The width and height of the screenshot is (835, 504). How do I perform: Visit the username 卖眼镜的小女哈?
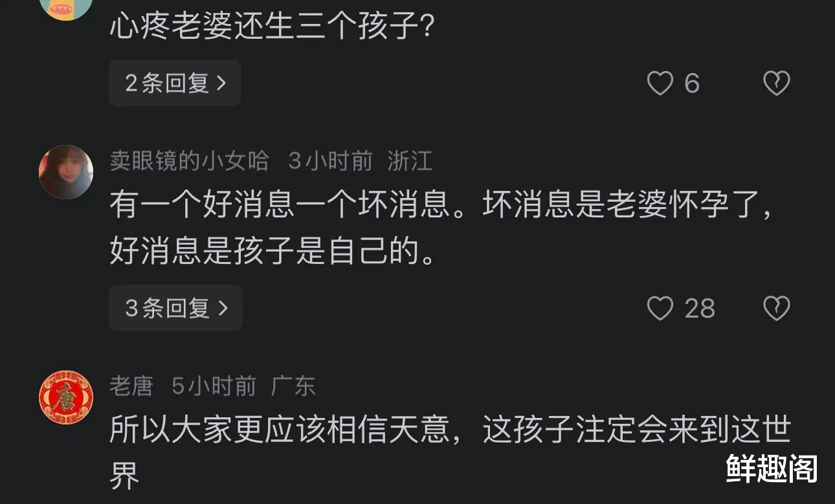189,161
